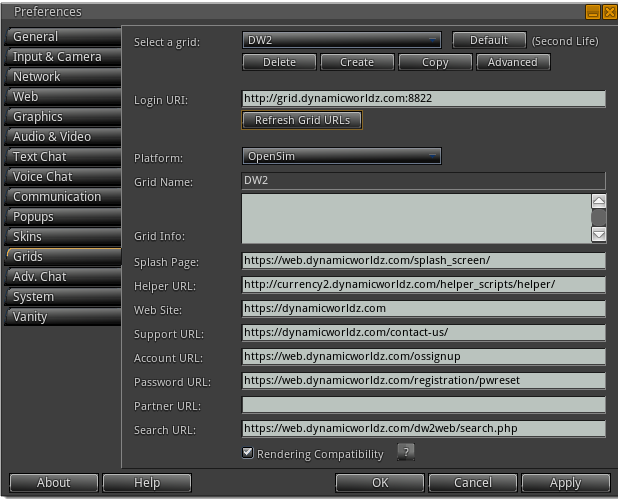Focus the empty Partner URL field
This screenshot has width=618, height=499.
pos(424,405)
